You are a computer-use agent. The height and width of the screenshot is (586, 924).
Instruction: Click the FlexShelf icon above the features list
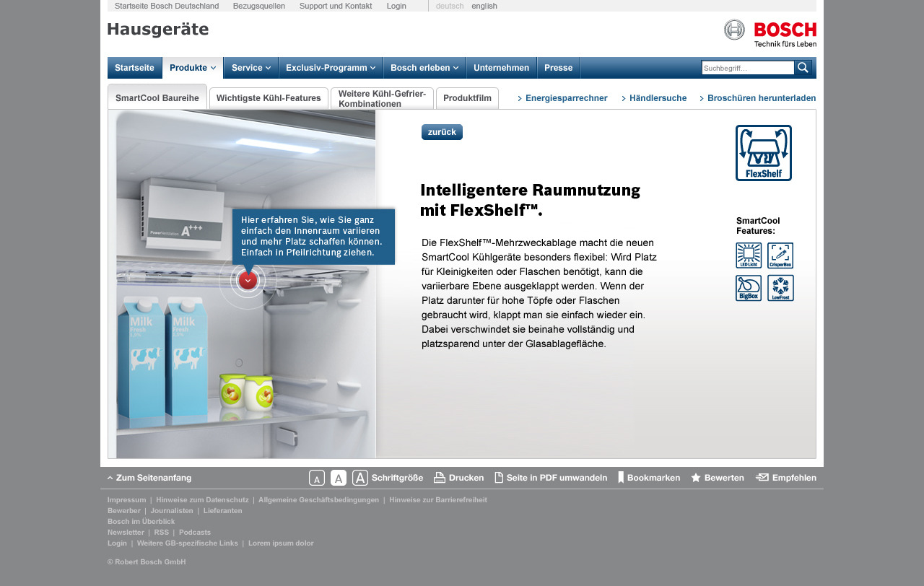pos(764,153)
